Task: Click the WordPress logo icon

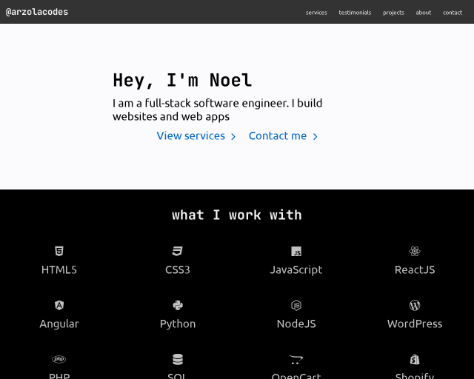Action: point(415,305)
